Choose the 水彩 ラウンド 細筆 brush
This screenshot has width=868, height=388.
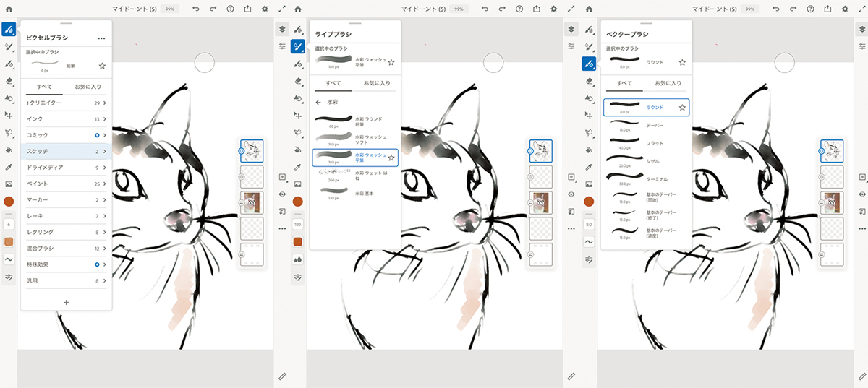(354, 121)
